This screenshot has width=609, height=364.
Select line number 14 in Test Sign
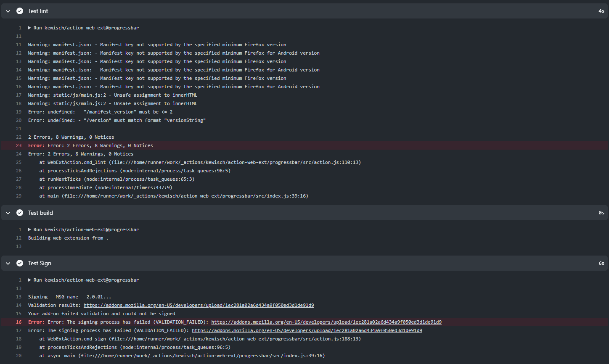pos(19,305)
